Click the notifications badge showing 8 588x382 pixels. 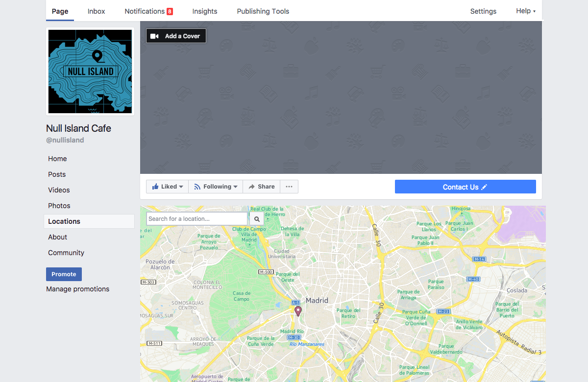pyautogui.click(x=170, y=11)
